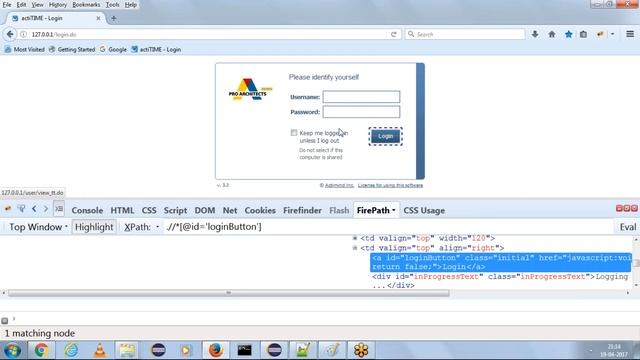Open the Top Window dropdown in FirePath
The image size is (640, 360).
[x=38, y=227]
